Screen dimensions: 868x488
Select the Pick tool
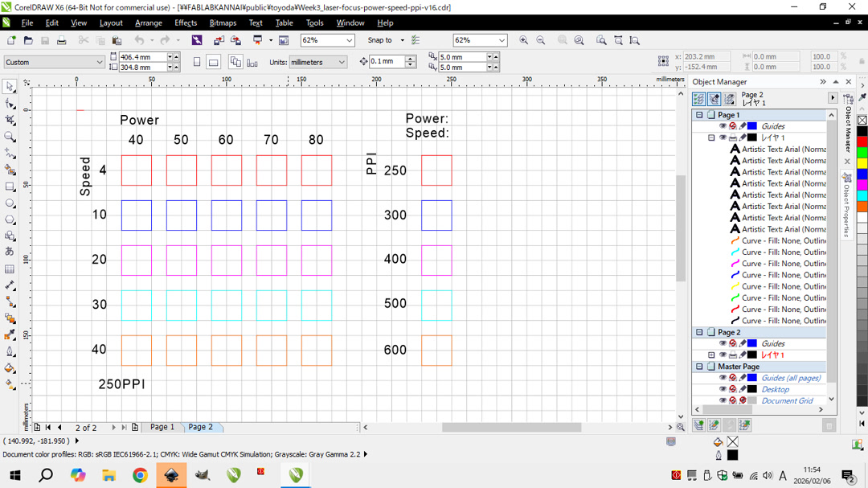tap(10, 86)
